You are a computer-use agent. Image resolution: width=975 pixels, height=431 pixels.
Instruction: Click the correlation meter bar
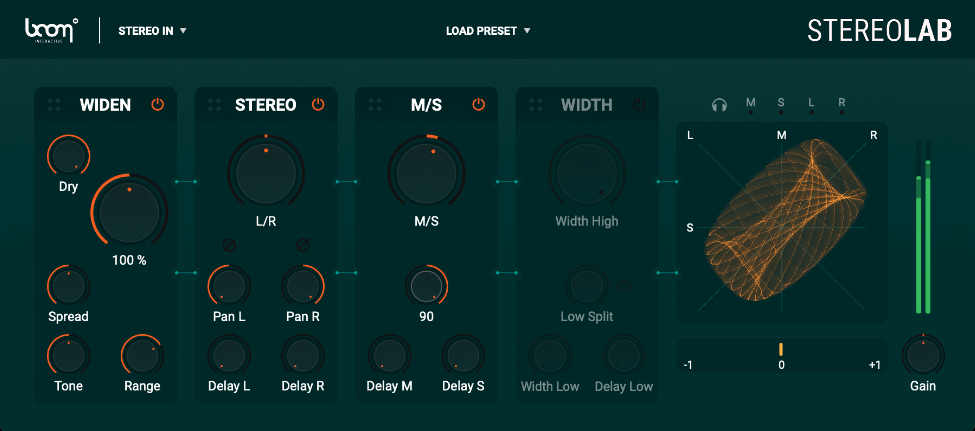pos(782,355)
